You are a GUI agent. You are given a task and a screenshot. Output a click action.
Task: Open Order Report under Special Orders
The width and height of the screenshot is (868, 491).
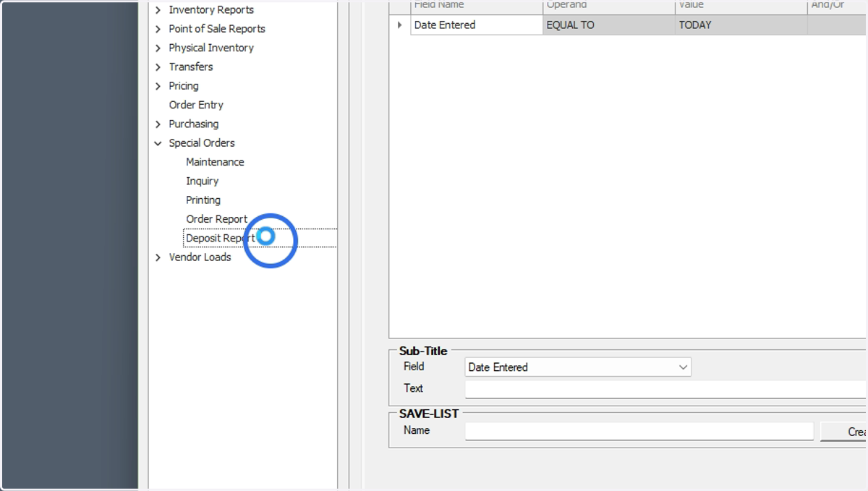click(217, 219)
